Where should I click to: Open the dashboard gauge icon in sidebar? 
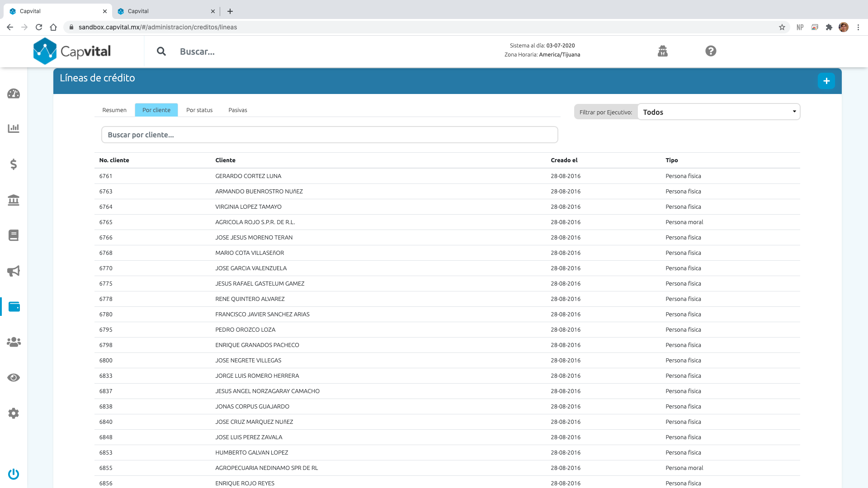[14, 94]
